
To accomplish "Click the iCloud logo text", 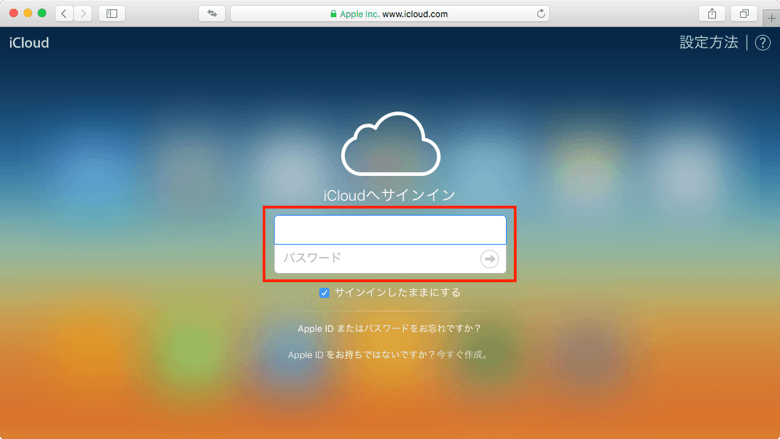I will coord(29,43).
